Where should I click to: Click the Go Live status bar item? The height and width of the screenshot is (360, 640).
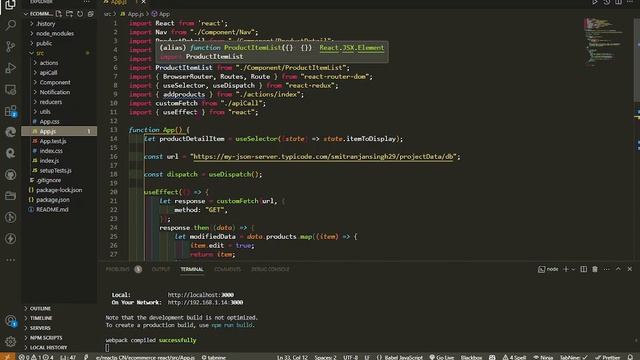click(x=442, y=357)
